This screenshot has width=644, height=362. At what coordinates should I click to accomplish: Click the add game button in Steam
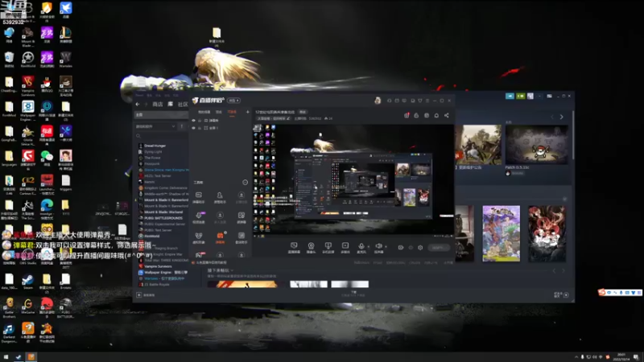point(146,294)
